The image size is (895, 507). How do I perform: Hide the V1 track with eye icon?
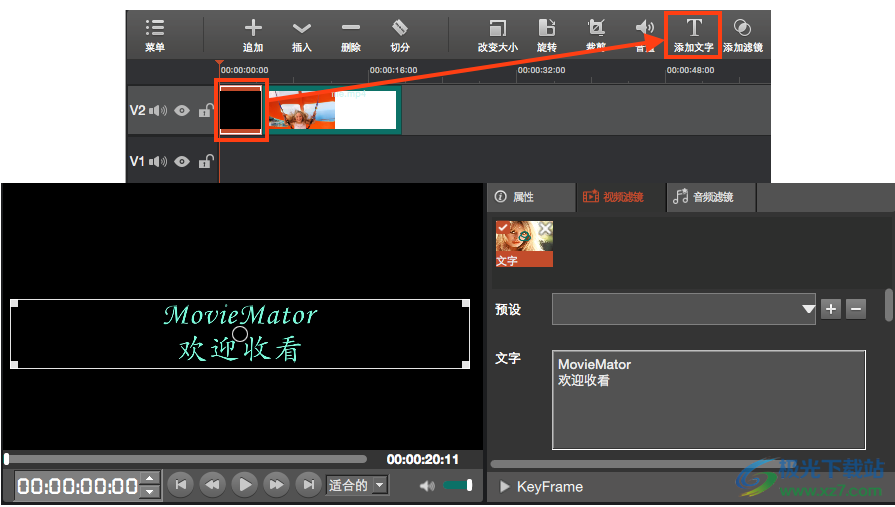182,162
